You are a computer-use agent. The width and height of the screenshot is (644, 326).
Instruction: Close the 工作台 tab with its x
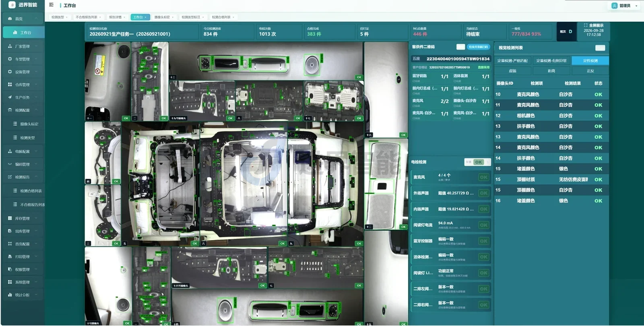[146, 17]
